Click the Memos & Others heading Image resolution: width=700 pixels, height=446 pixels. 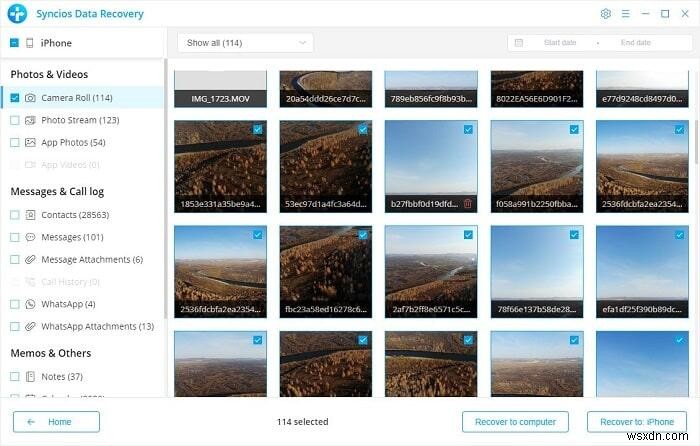point(51,353)
